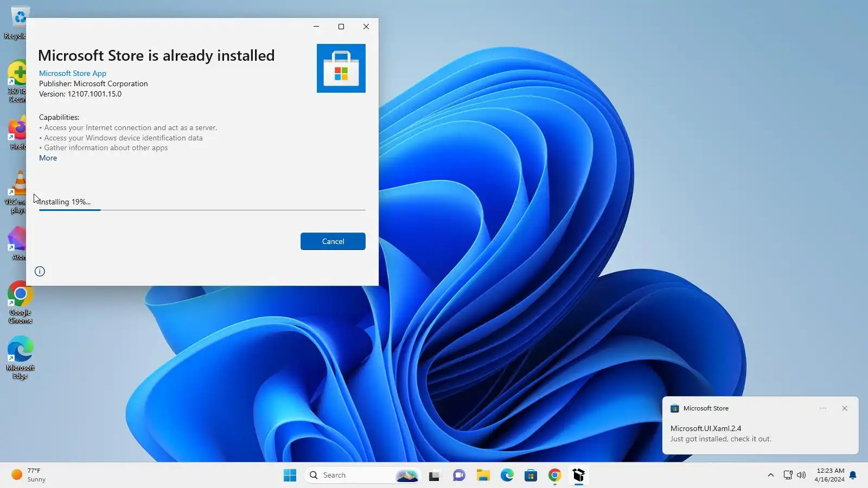Select the Microsoft Edge desktop shortcut

(x=20, y=358)
